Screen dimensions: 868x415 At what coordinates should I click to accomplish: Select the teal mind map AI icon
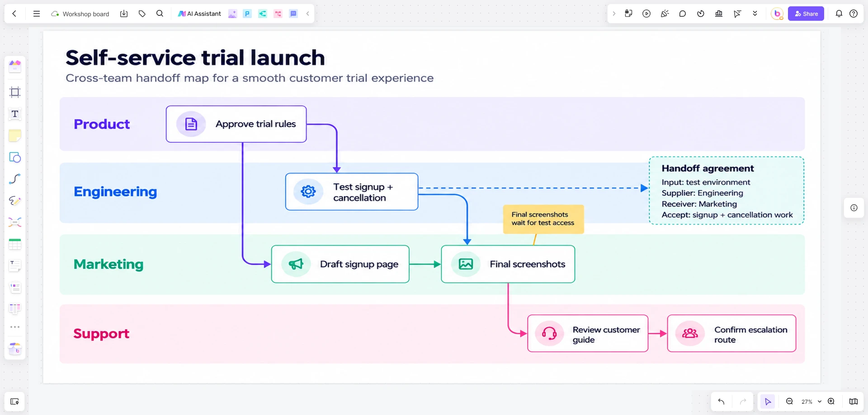(x=263, y=14)
